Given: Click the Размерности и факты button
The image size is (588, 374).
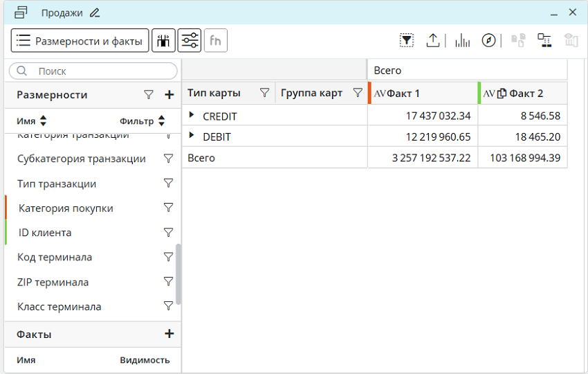Looking at the screenshot, I should pos(80,41).
